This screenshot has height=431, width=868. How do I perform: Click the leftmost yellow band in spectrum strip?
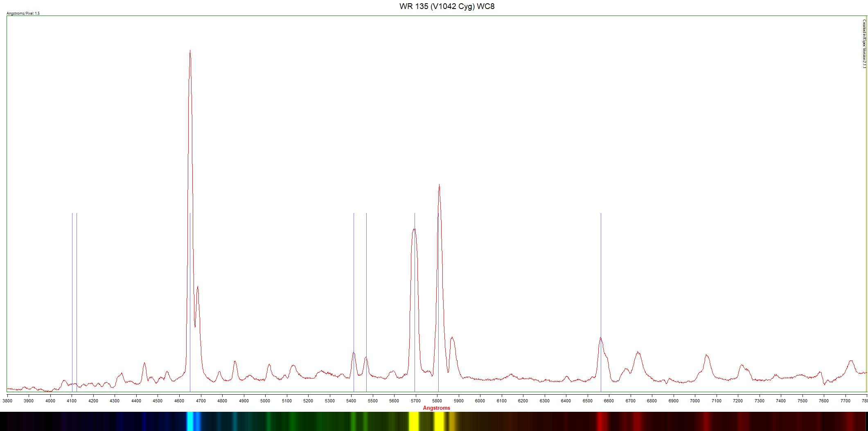tap(414, 421)
